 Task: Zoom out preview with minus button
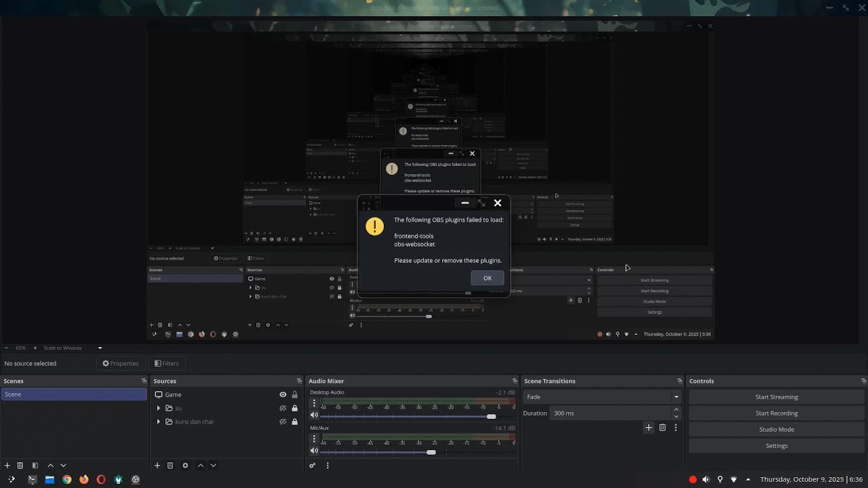click(x=6, y=348)
